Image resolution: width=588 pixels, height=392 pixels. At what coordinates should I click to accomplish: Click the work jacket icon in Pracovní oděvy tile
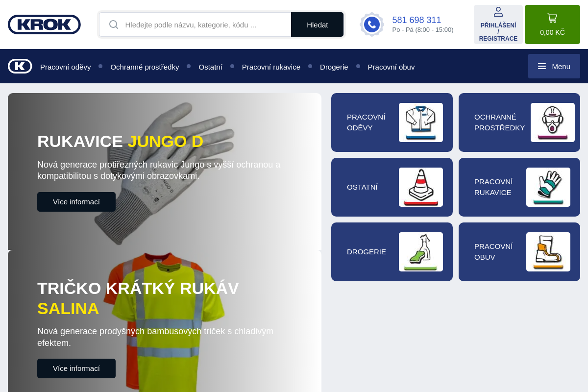(421, 122)
